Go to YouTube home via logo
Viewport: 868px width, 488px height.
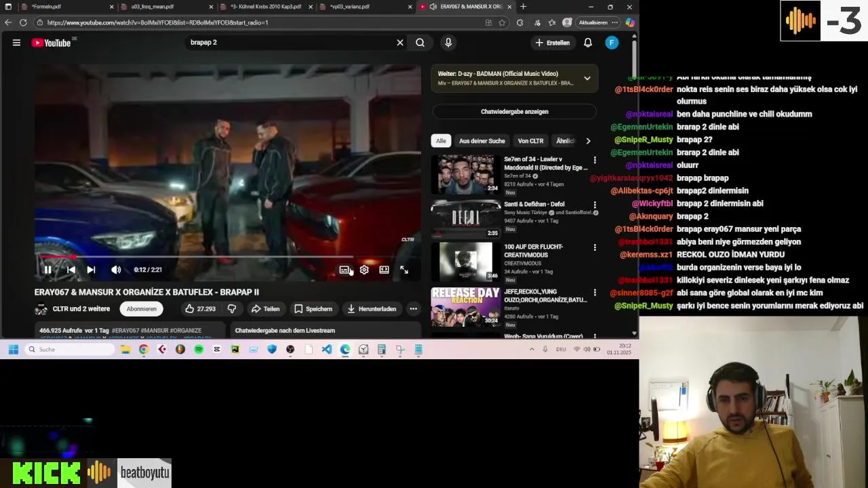point(52,43)
